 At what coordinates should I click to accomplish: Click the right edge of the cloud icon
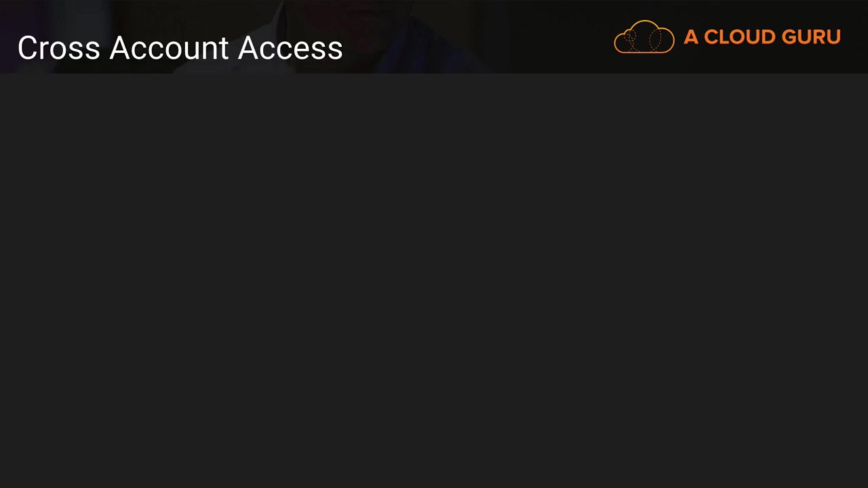(x=671, y=39)
